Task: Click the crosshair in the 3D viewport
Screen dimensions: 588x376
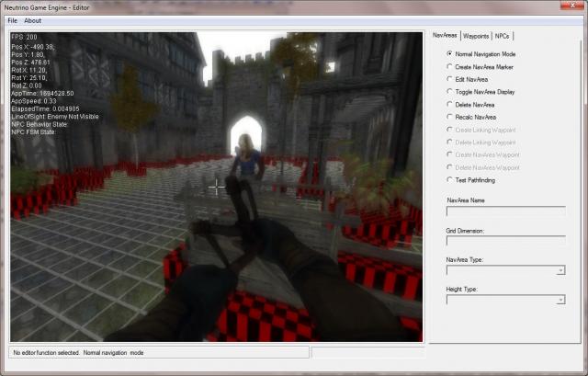Action: point(217,187)
